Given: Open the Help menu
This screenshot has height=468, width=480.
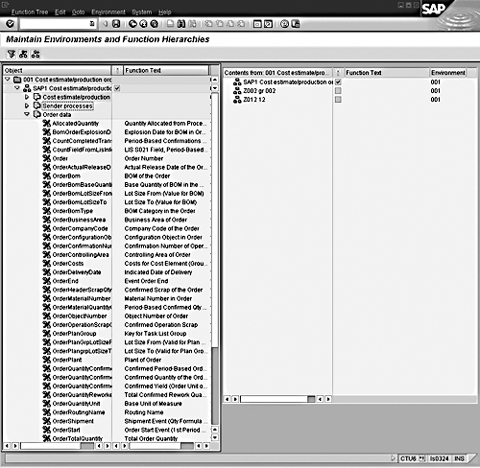Looking at the screenshot, I should coord(165,12).
